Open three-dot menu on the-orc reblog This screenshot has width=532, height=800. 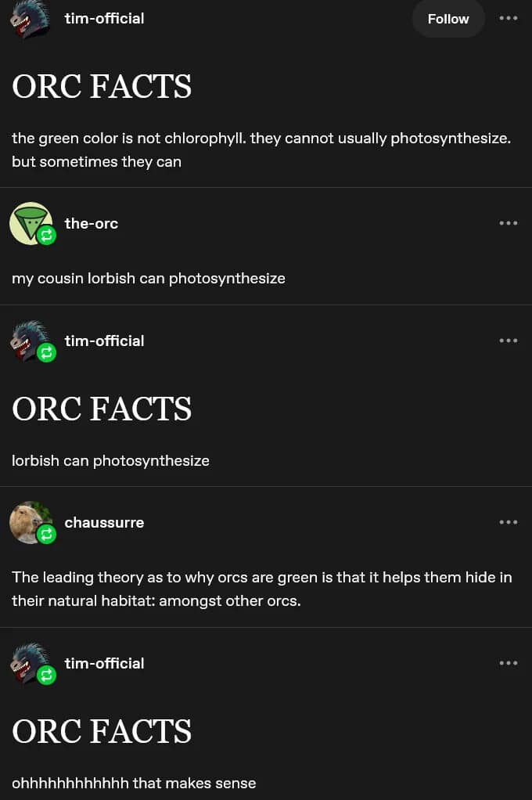pos(508,223)
